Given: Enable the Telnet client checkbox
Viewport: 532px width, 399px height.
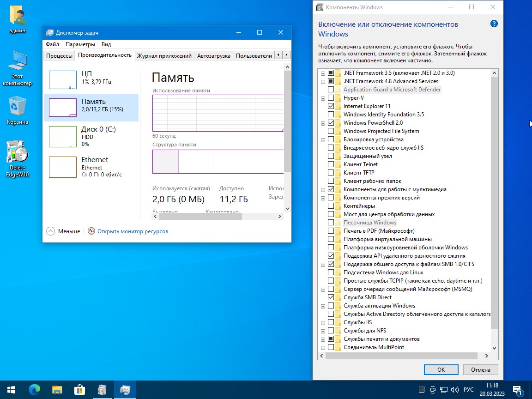Looking at the screenshot, I should [331, 164].
